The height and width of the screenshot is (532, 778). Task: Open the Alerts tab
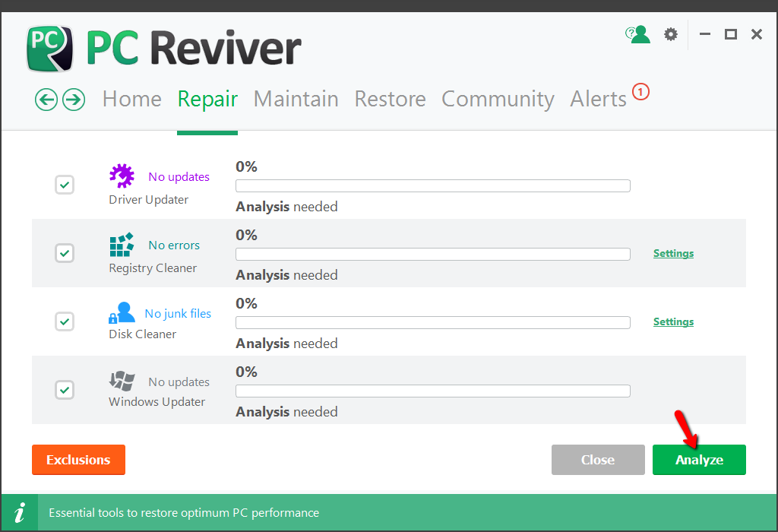point(598,100)
